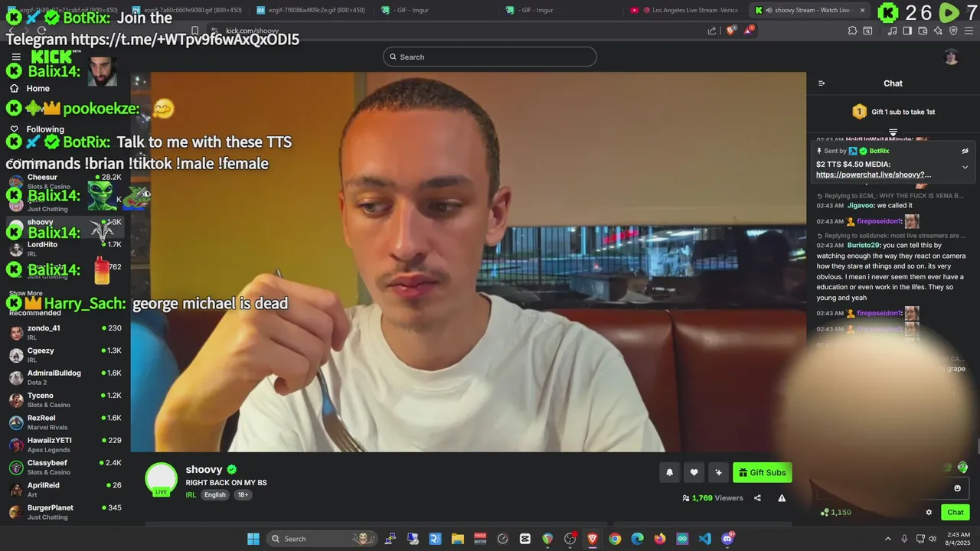This screenshot has height=551, width=980.
Task: Hide the pinned BotRix message
Action: tap(965, 151)
